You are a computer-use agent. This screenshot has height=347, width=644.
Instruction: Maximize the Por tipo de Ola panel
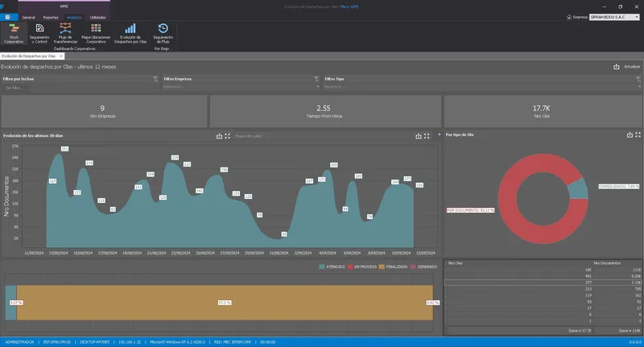click(x=638, y=134)
